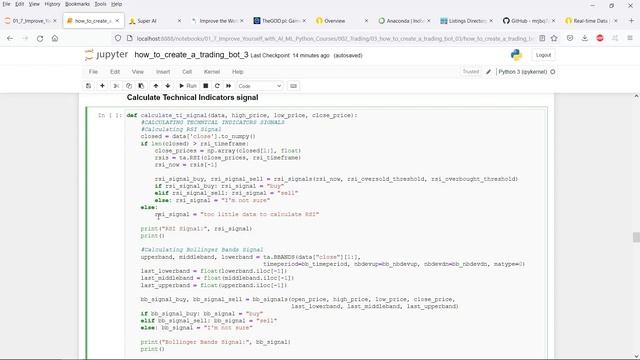640x360 pixels.
Task: Cut selected cells with scissors icon
Action: pos(116,86)
